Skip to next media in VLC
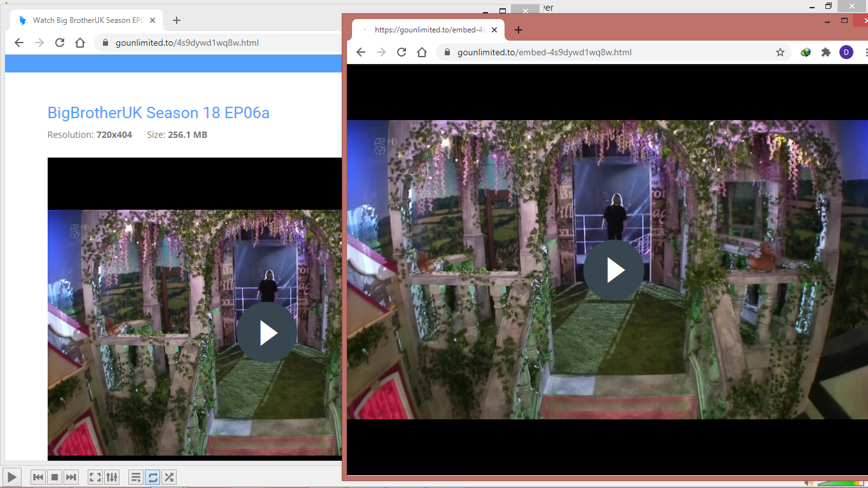Image resolution: width=868 pixels, height=488 pixels. 71,477
